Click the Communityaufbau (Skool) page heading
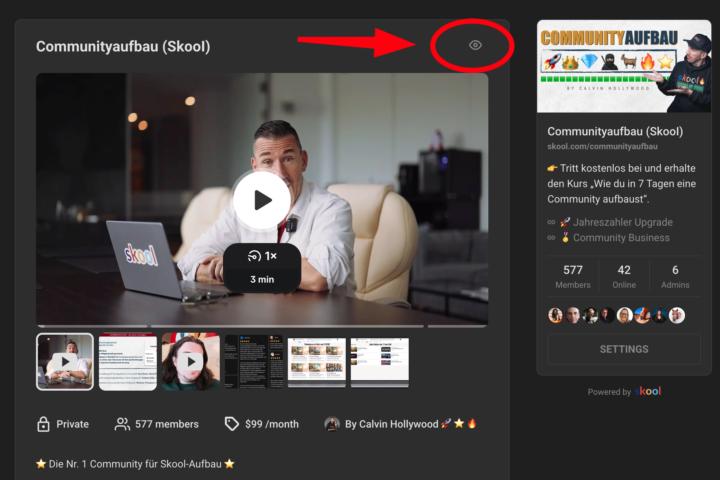This screenshot has height=480, width=720. pyautogui.click(x=123, y=46)
